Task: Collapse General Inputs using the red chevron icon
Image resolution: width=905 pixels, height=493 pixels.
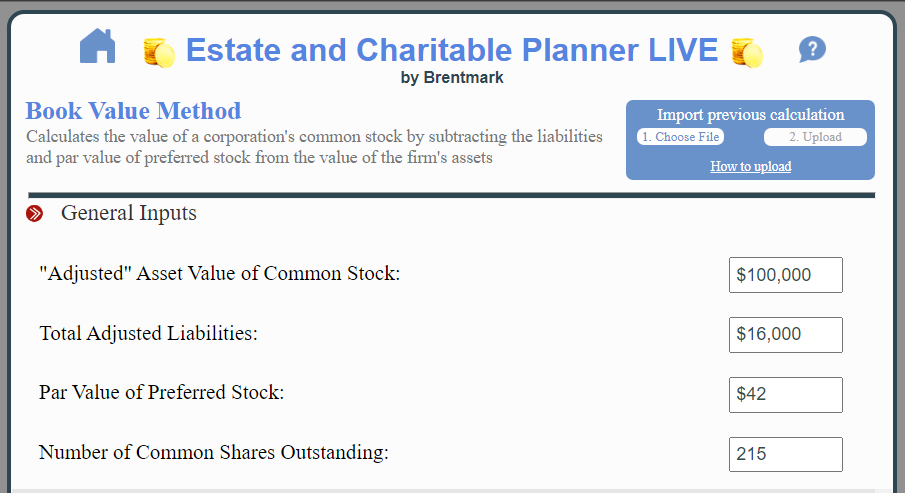Action: click(35, 213)
